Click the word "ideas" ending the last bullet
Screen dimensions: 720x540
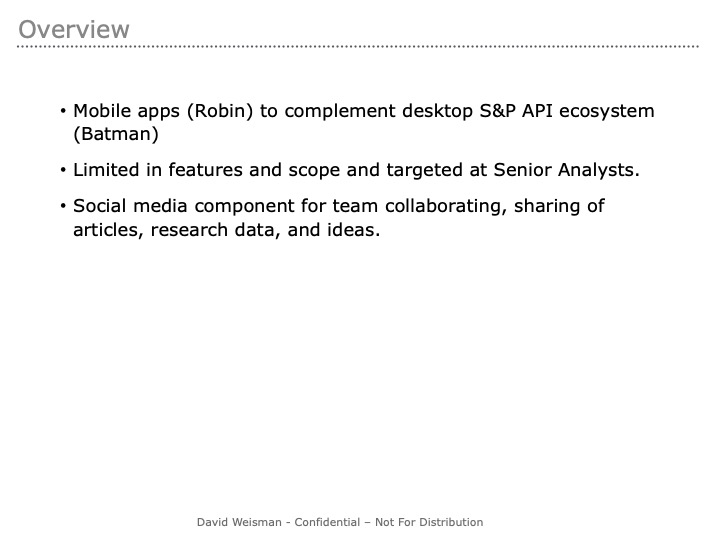tap(352, 228)
